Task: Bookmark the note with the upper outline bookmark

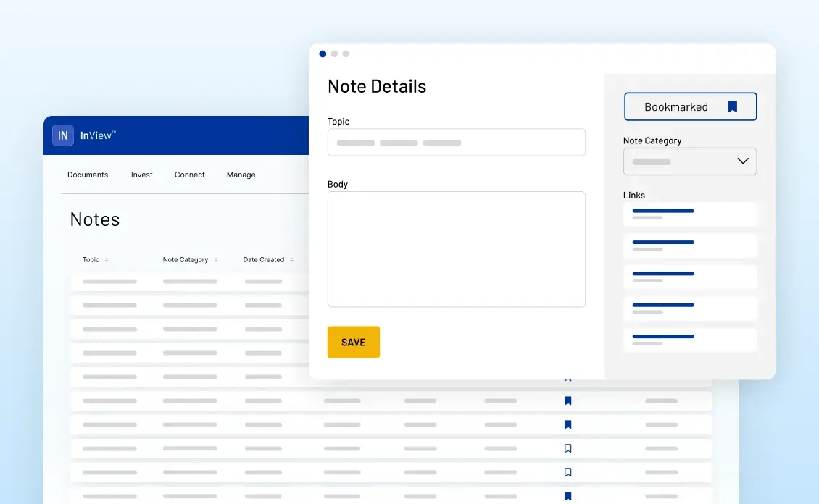Action: 568,448
